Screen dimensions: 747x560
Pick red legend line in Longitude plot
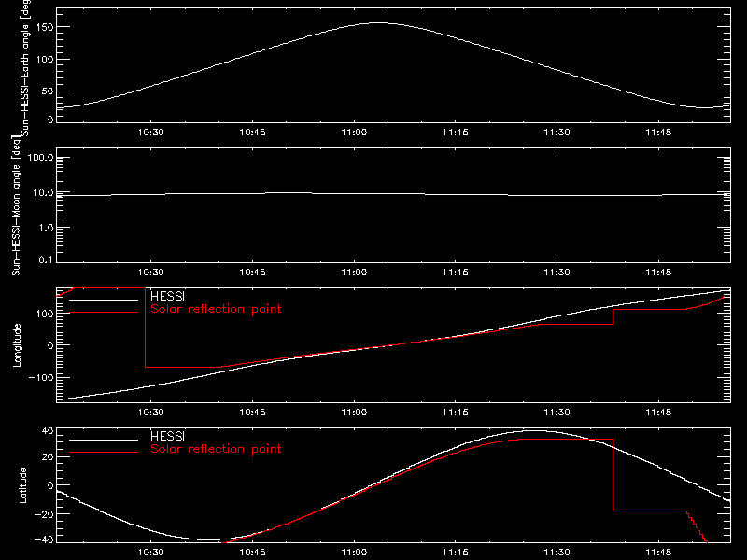tap(104, 313)
